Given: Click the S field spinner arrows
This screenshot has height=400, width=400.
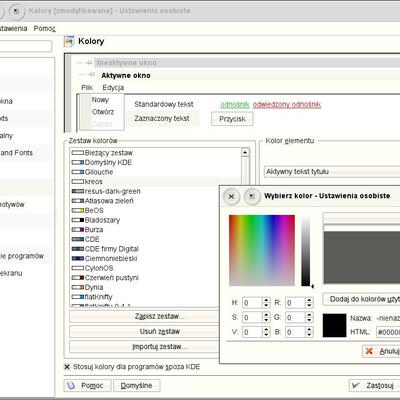Looking at the screenshot, I should coord(266,318).
